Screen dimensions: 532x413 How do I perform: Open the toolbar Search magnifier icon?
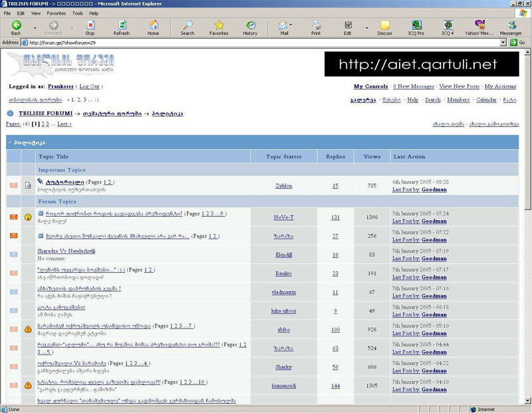pyautogui.click(x=188, y=27)
